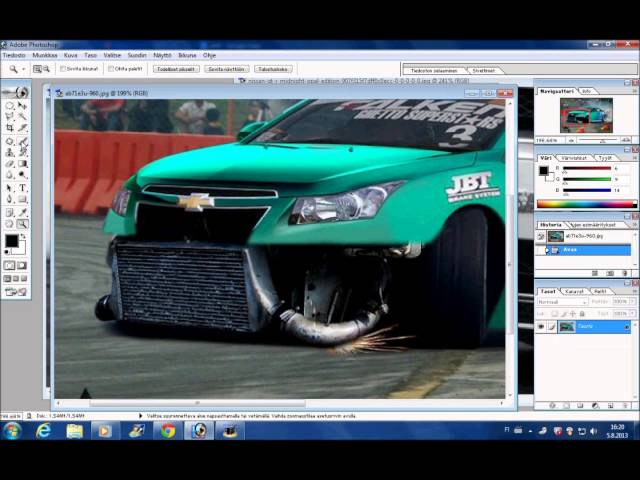Toggle 'Ohita paletit' checkbox
640x480 pixels.
(111, 69)
